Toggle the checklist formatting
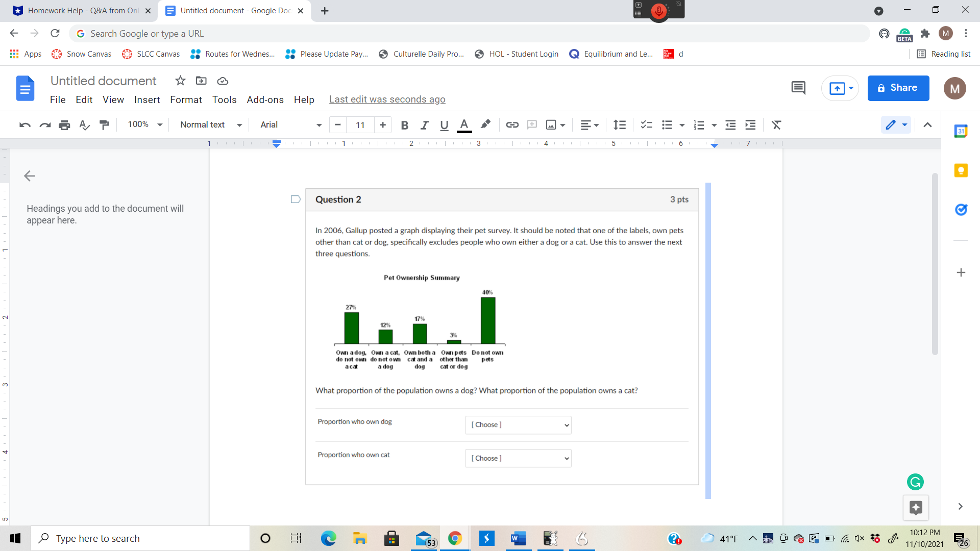 (646, 124)
